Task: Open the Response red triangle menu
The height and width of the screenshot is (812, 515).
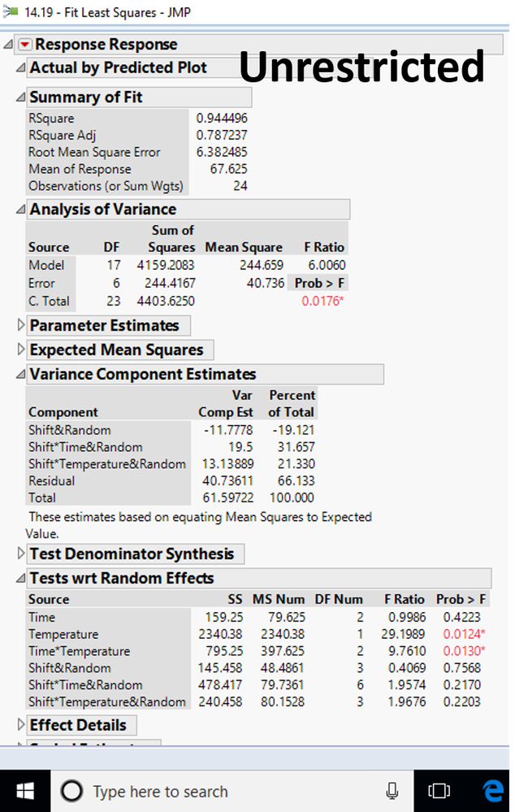Action: [x=24, y=45]
